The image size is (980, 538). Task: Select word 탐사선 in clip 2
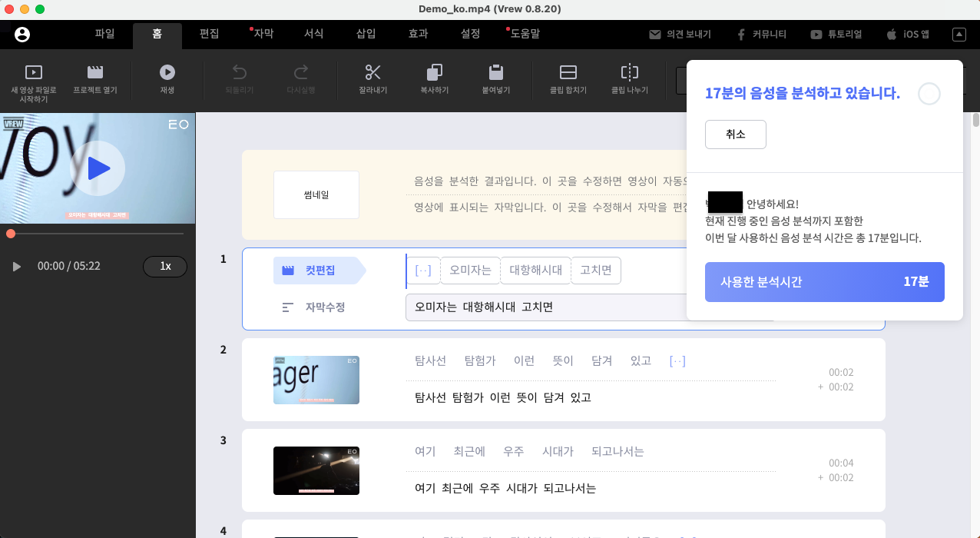pyautogui.click(x=430, y=361)
